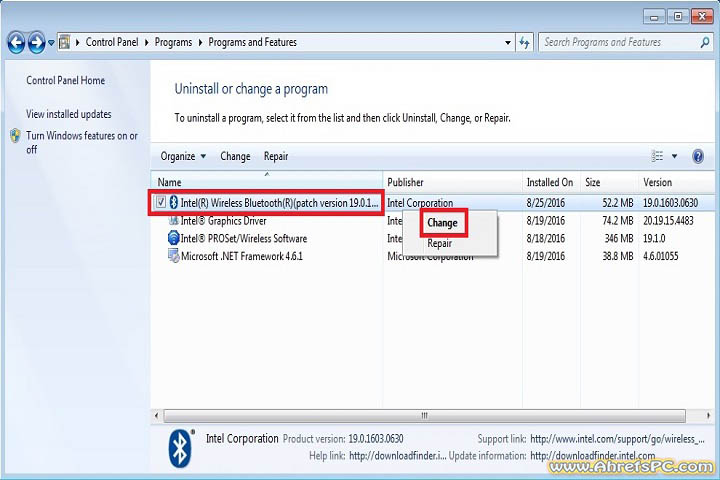Sort by the Publisher column header
This screenshot has height=480, width=720.
click(452, 182)
